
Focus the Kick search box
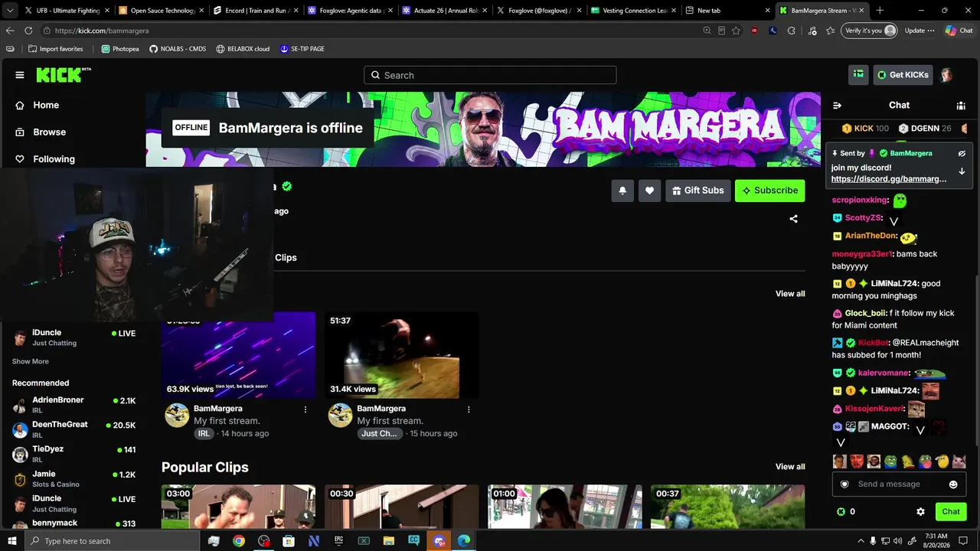click(x=490, y=75)
